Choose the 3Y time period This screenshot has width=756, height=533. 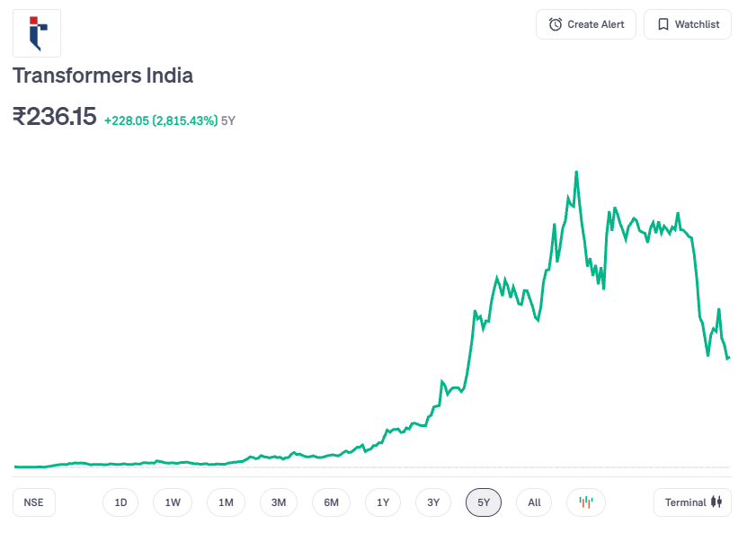tap(433, 502)
